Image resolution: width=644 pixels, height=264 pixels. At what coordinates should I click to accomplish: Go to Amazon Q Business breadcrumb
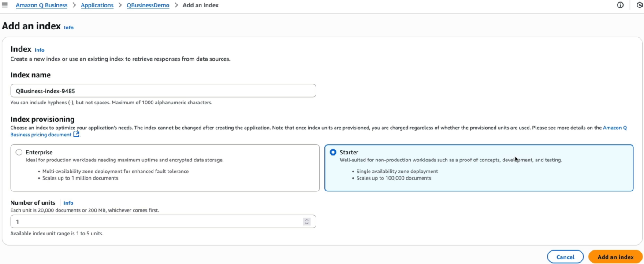(41, 5)
